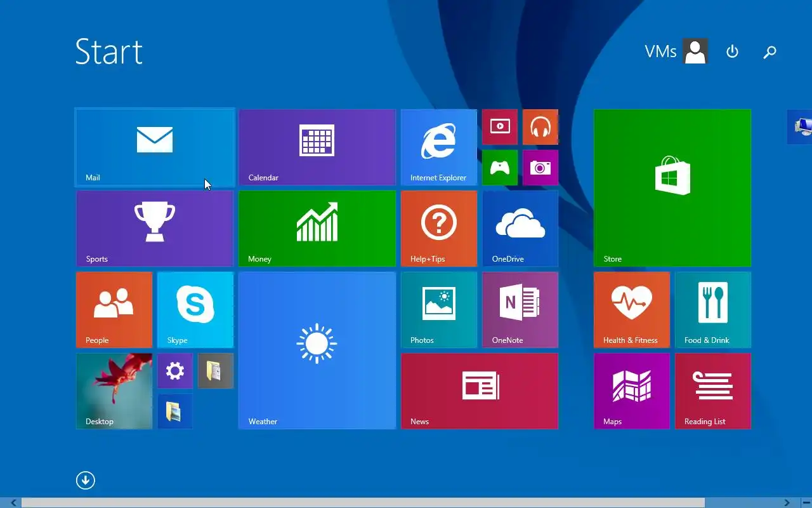Image resolution: width=812 pixels, height=508 pixels.
Task: Switch to the Desktop tile
Action: coord(114,391)
